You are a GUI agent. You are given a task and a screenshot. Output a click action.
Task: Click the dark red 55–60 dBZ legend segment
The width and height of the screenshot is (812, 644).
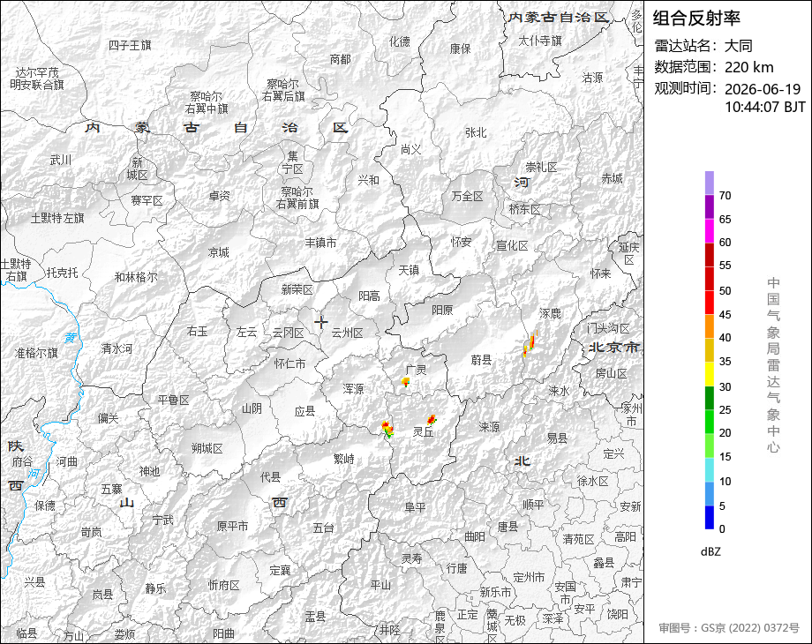click(710, 254)
